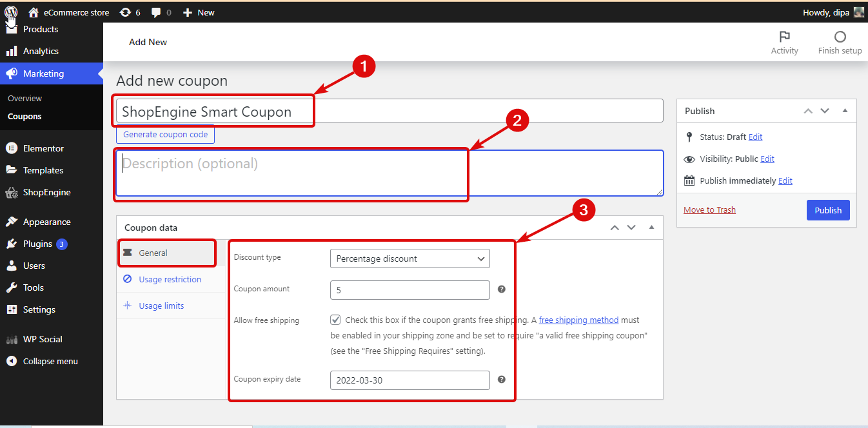Viewport: 868px width, 428px height.
Task: Click the Coupon data panel title
Action: (151, 228)
